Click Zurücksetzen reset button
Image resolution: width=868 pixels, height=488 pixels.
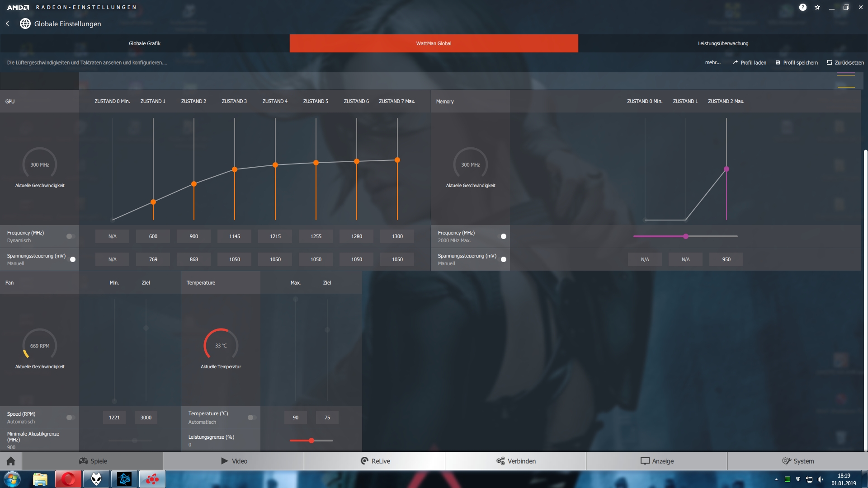[x=845, y=63]
